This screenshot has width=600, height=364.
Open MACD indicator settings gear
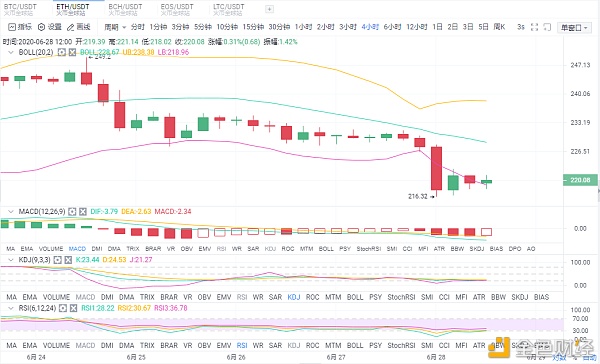point(72,211)
